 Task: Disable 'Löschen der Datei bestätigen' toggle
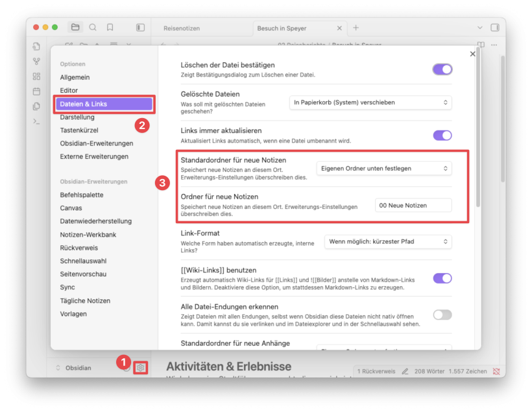click(x=442, y=69)
